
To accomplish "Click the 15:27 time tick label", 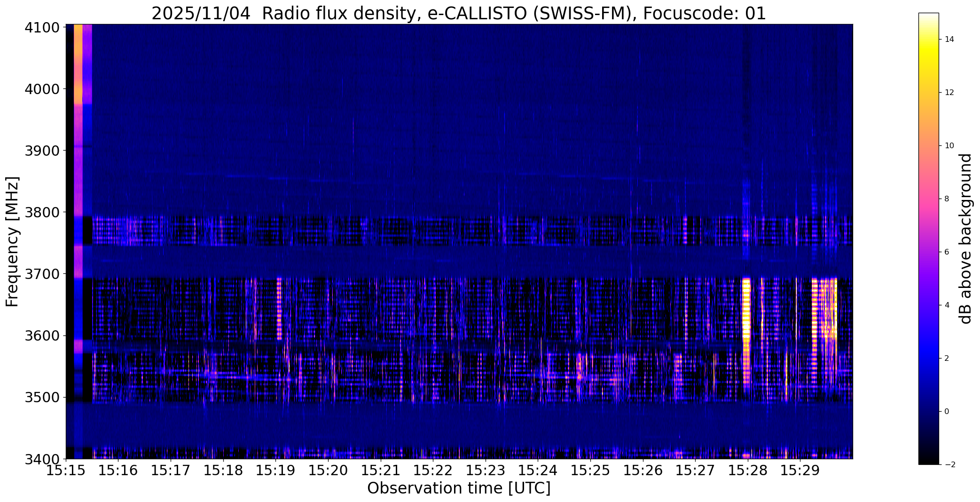I will click(695, 470).
